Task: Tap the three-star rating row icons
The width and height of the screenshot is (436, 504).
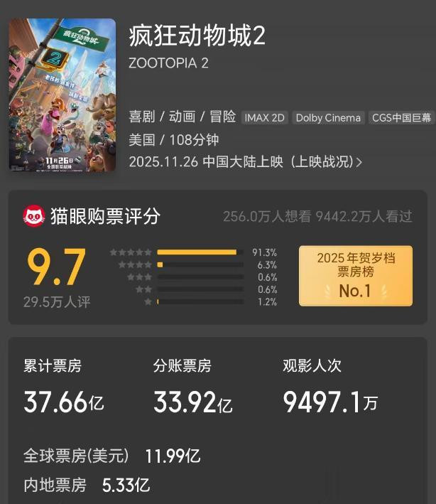Action: pyautogui.click(x=139, y=277)
